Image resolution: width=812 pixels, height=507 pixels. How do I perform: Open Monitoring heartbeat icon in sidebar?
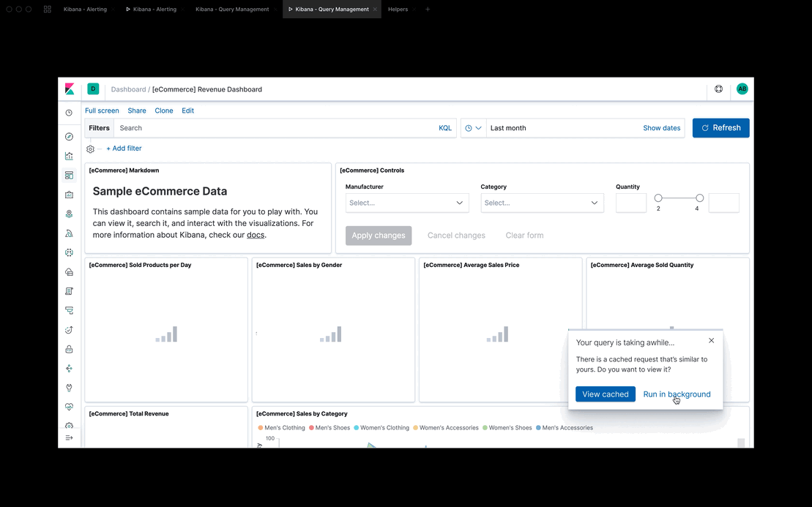pyautogui.click(x=69, y=407)
